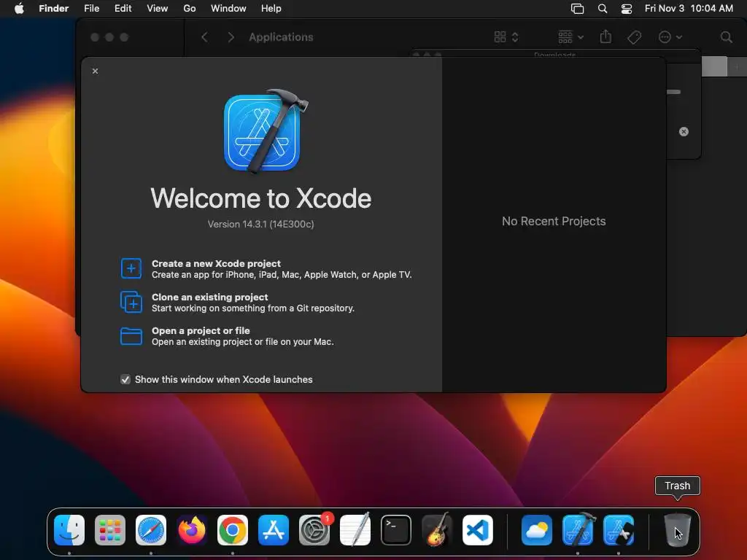Launch GarageBand from the Dock

click(x=437, y=530)
